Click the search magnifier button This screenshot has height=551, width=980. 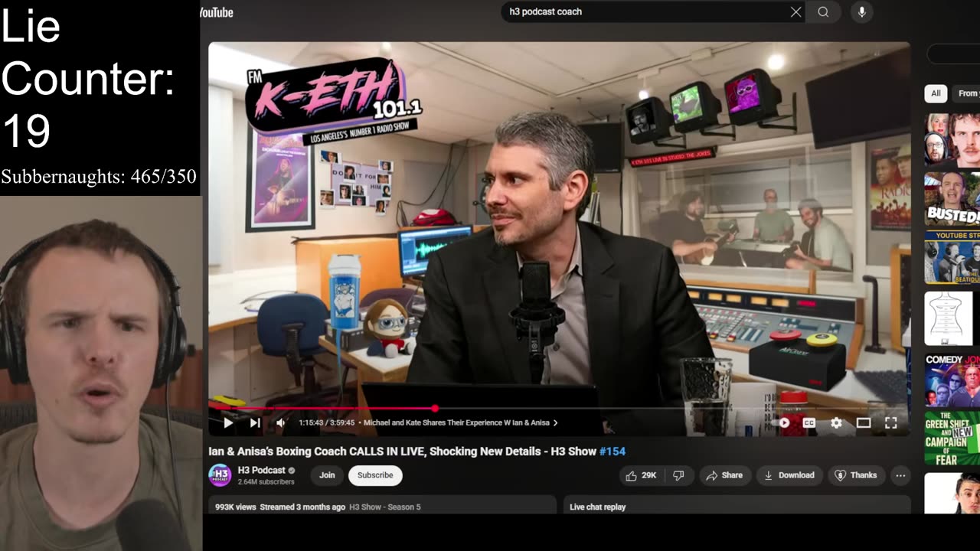[823, 11]
